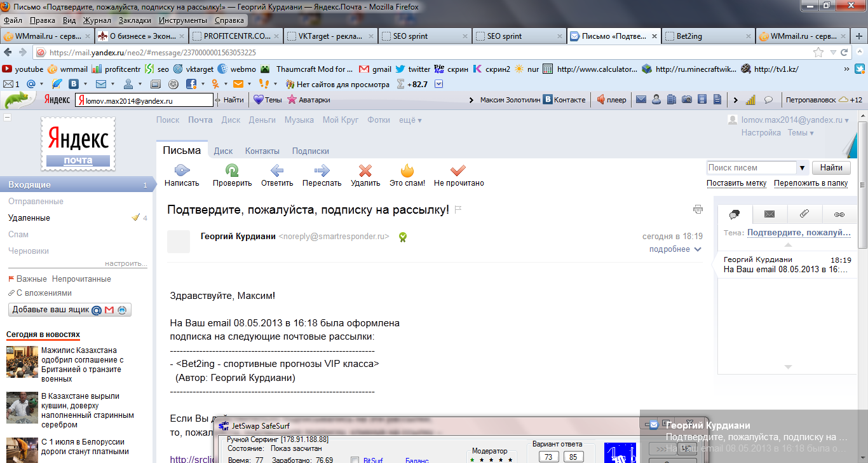Open the Закладки menu
The image size is (868, 463).
[134, 20]
